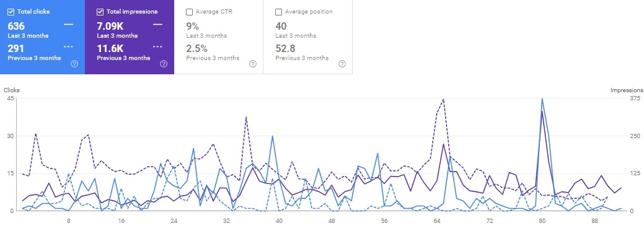Click the dashed impressions peak near day 64
This screenshot has height=231, width=644.
point(444,99)
